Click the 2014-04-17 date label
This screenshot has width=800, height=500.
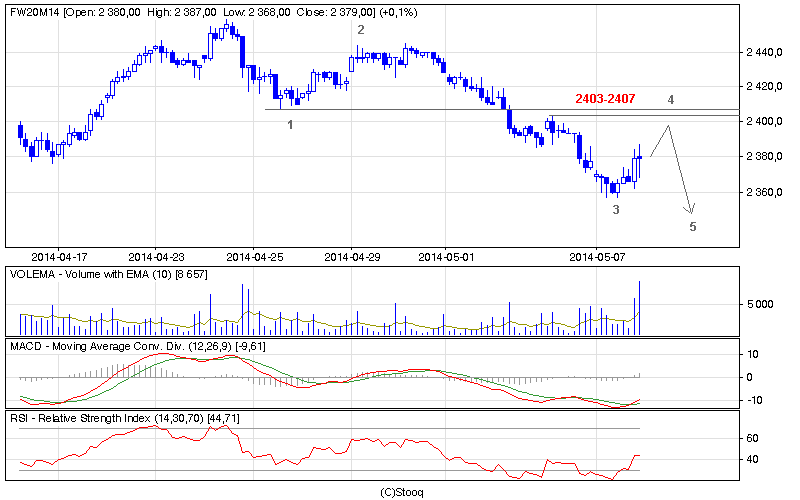pos(59,257)
